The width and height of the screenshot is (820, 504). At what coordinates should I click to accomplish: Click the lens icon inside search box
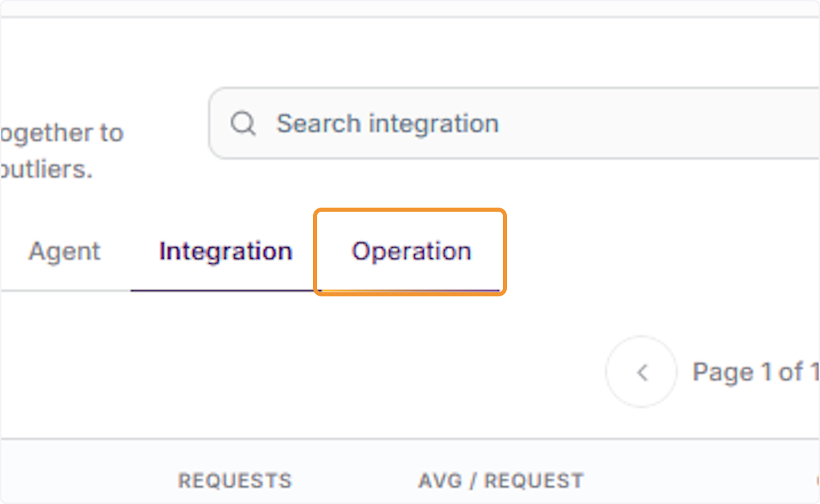pyautogui.click(x=243, y=124)
